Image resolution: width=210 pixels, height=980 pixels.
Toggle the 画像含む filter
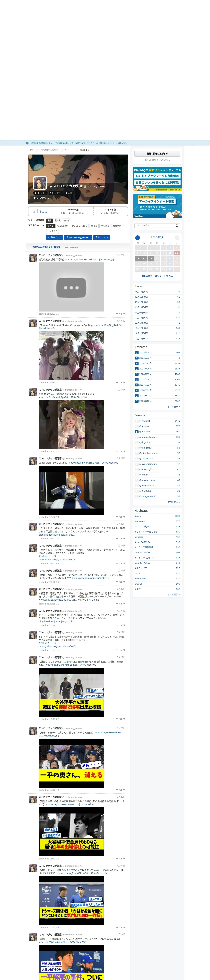click(117, 226)
